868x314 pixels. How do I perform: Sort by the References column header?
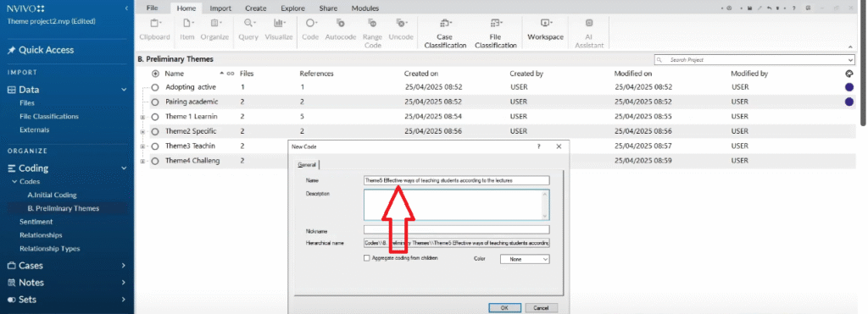click(x=317, y=73)
